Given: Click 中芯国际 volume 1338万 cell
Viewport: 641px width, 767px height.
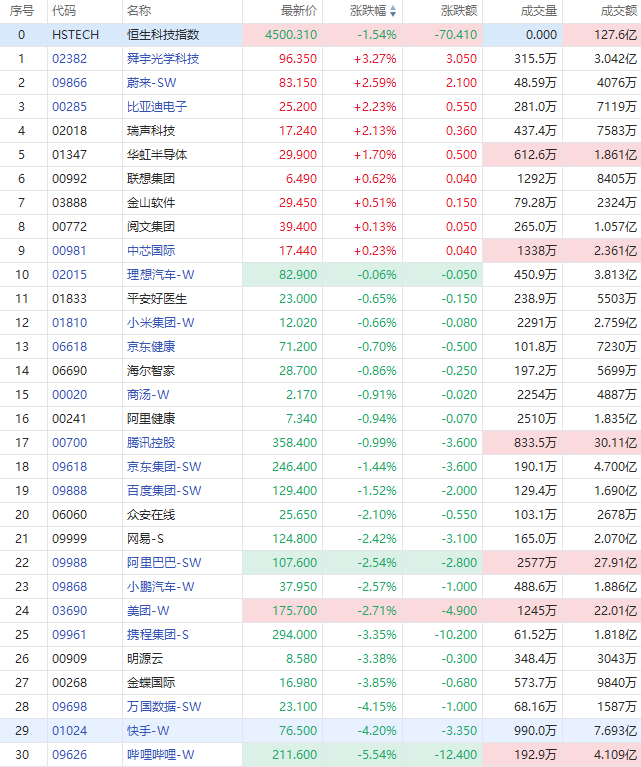Looking at the screenshot, I should 523,250.
